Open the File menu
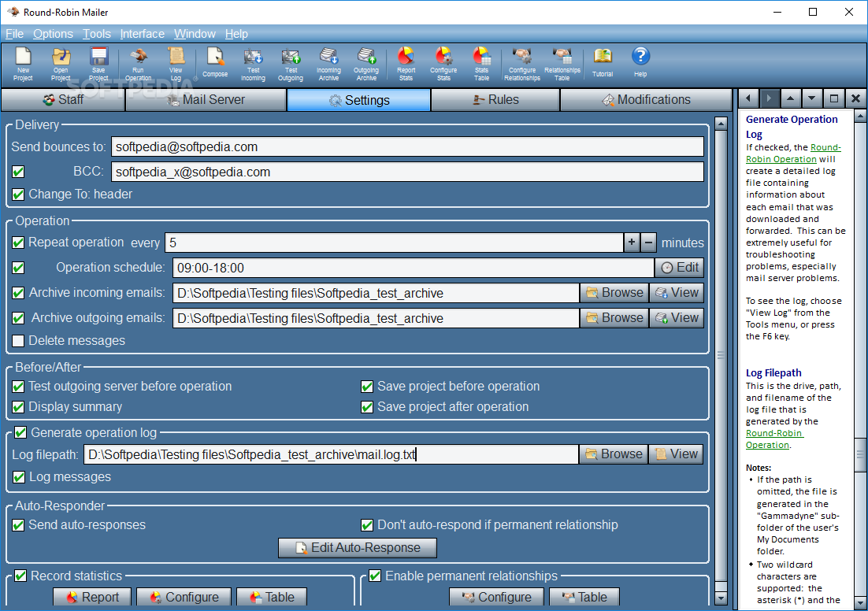 click(x=14, y=34)
